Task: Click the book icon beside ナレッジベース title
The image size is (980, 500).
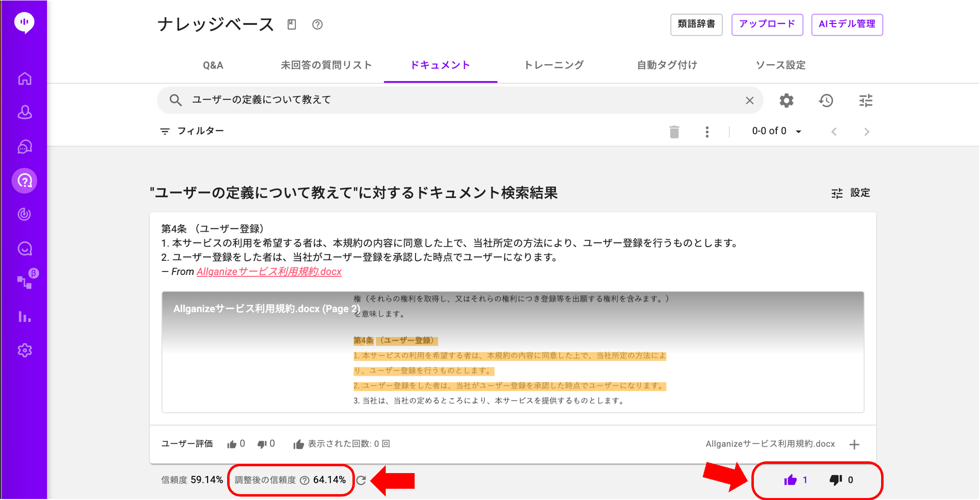Action: point(292,24)
